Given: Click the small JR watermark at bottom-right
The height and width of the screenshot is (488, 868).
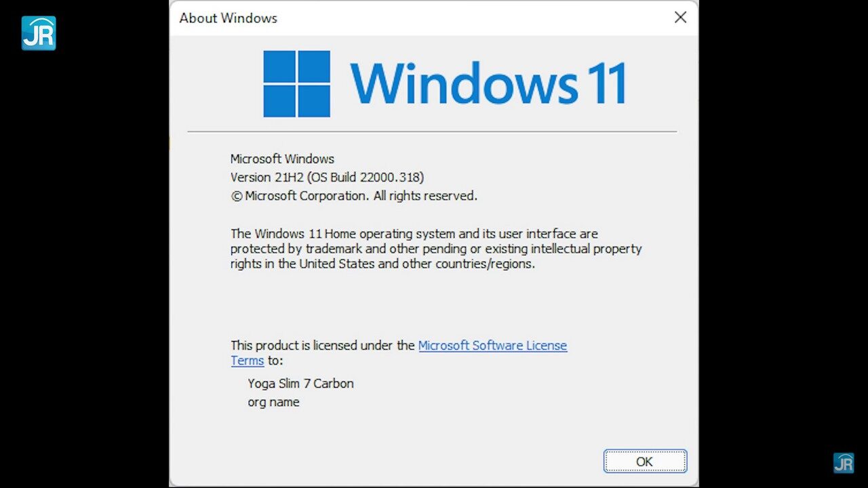Looking at the screenshot, I should coord(844,463).
